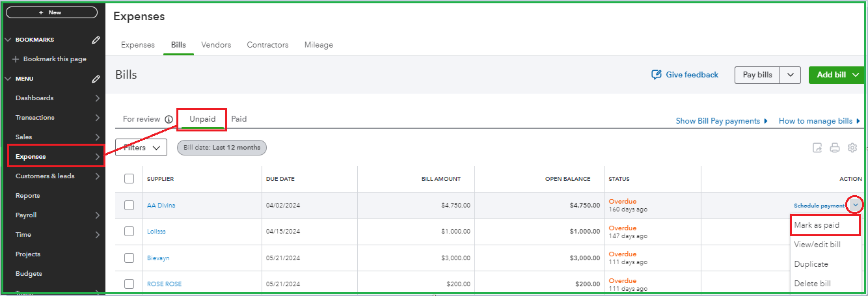Check the AA Divina bill checkbox
The height and width of the screenshot is (296, 868).
[x=129, y=206]
